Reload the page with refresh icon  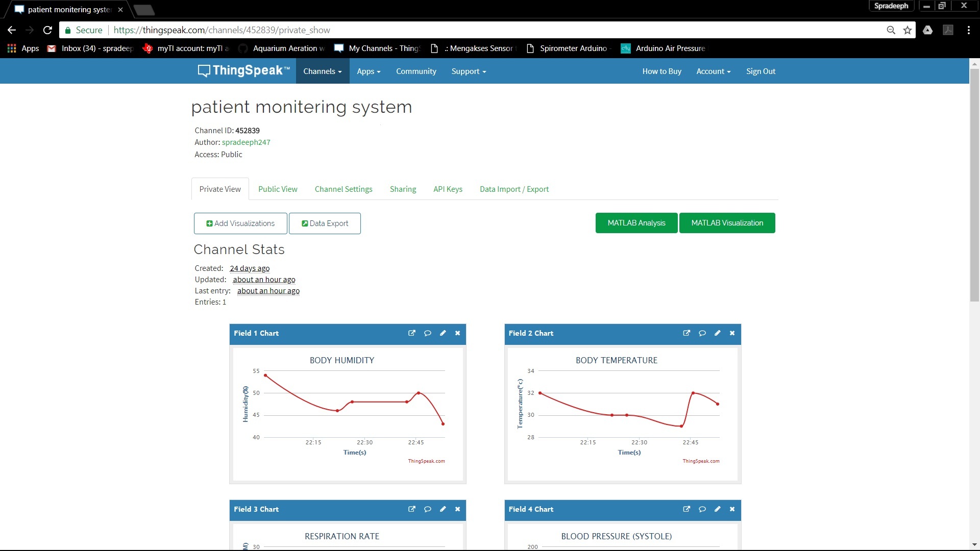point(47,30)
